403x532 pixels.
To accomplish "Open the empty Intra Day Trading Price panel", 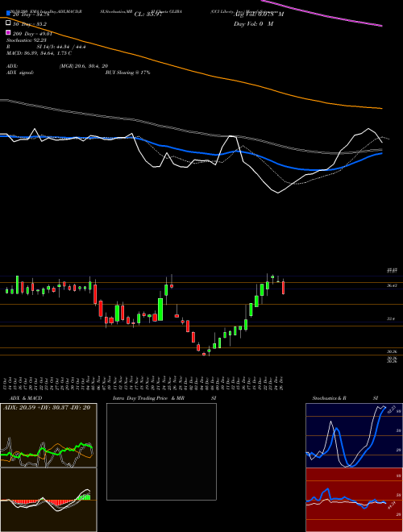I will [x=161, y=451].
